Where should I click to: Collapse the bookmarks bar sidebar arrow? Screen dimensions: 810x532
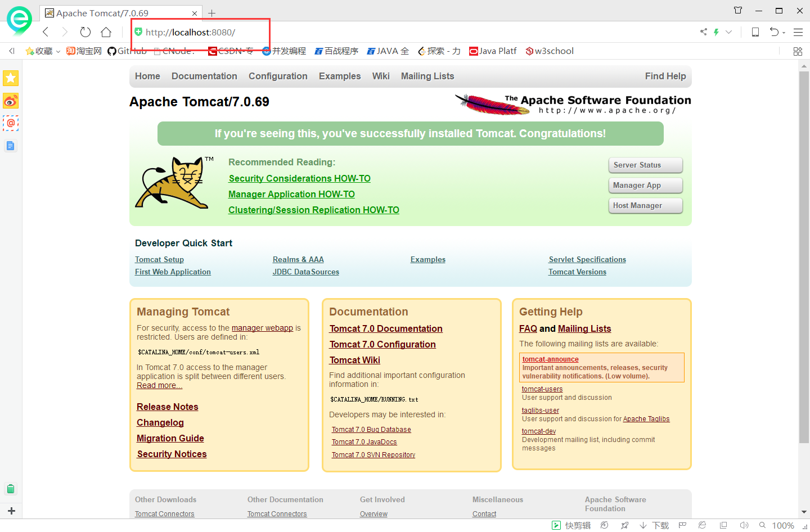[12, 51]
